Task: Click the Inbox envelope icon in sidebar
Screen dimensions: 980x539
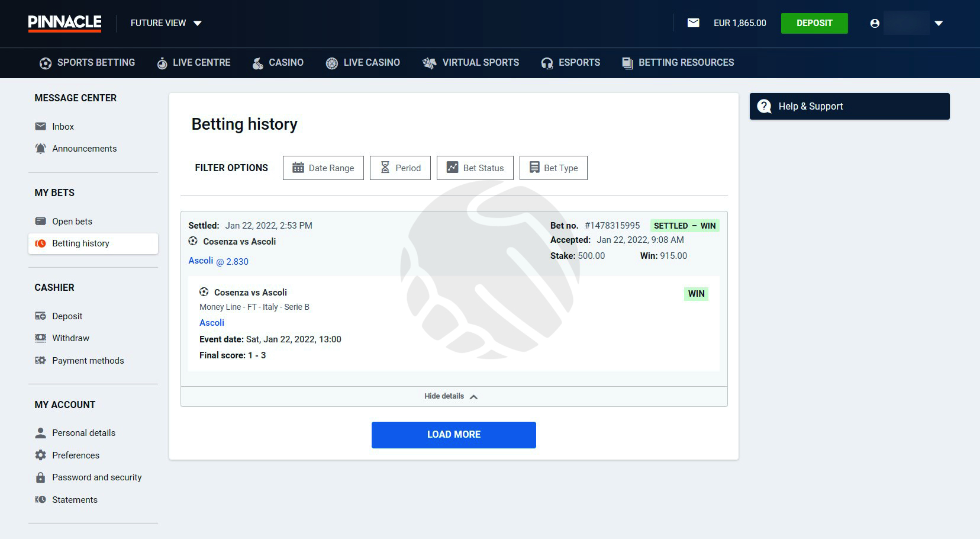Action: click(x=40, y=126)
